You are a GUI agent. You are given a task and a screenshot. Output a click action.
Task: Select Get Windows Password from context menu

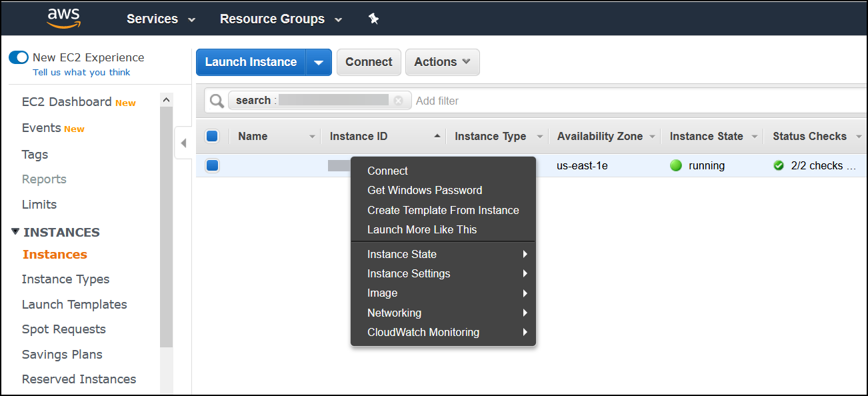click(425, 190)
